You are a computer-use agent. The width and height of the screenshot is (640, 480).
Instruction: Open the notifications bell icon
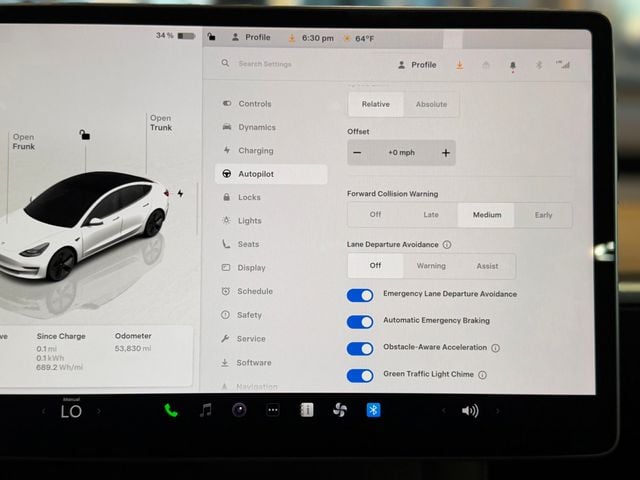(x=513, y=65)
